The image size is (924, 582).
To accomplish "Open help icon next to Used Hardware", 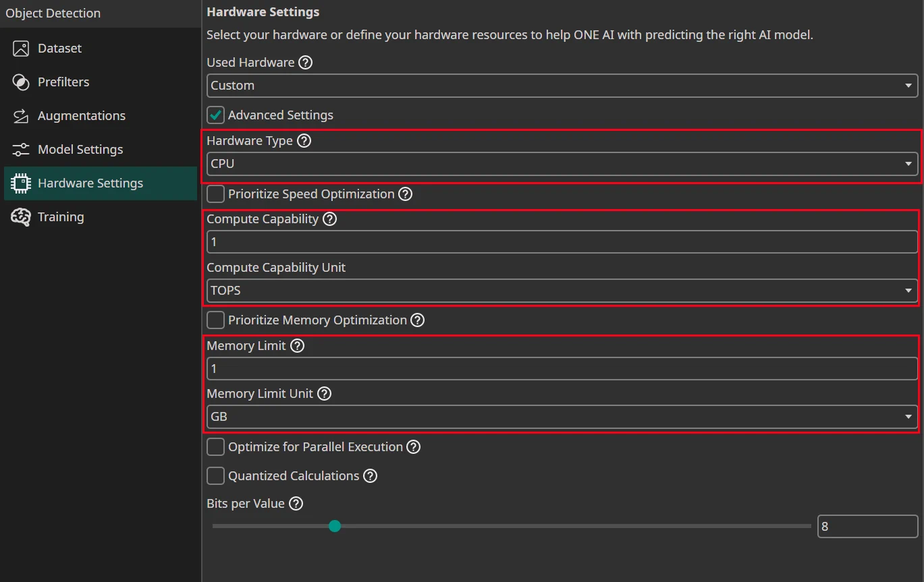I will (306, 63).
